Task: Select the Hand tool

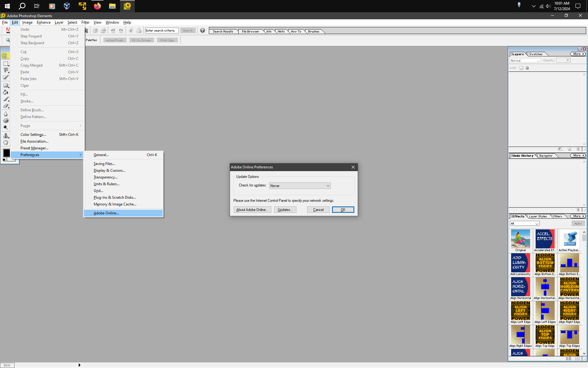Action: click(6, 142)
